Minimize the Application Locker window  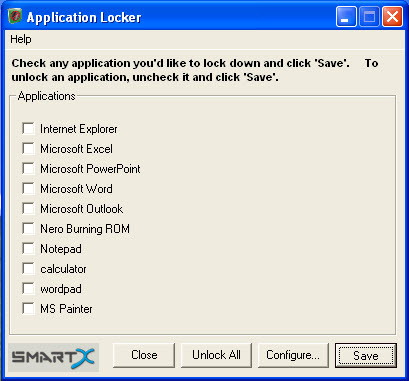pos(346,17)
